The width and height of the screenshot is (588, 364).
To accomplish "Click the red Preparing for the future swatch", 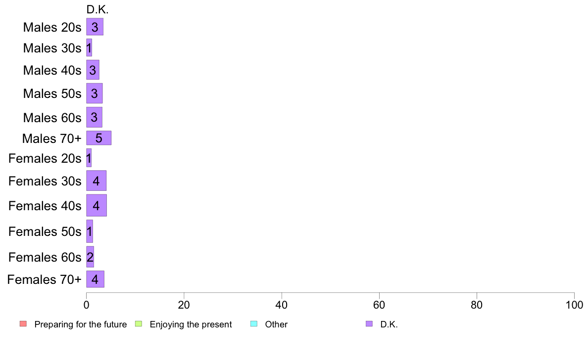I will pos(23,324).
